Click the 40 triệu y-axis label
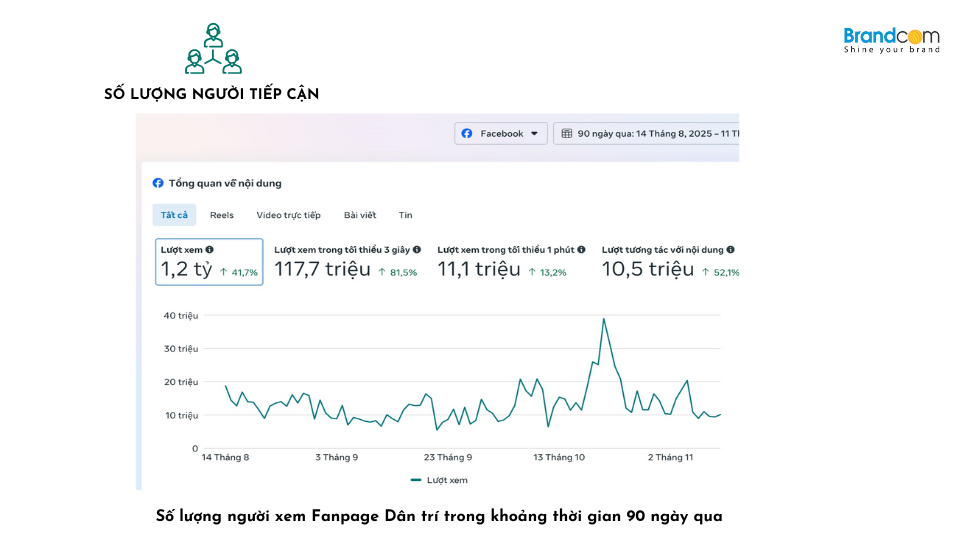The image size is (960, 540). coord(181,316)
